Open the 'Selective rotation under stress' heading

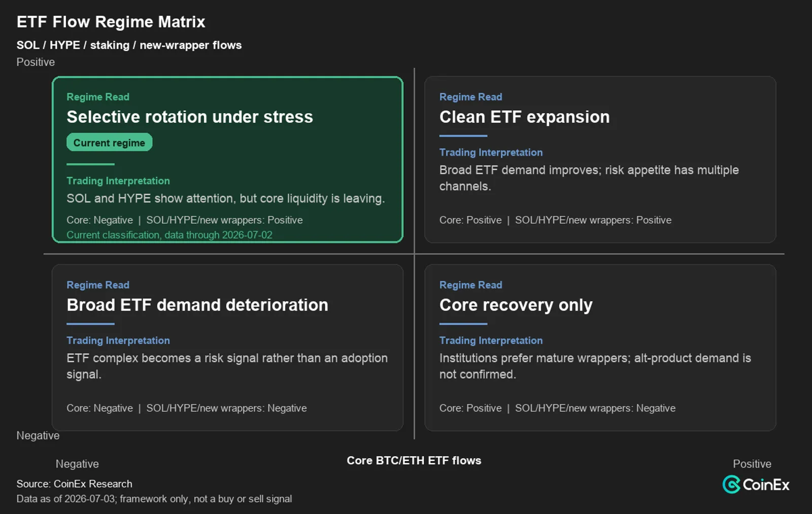190,117
